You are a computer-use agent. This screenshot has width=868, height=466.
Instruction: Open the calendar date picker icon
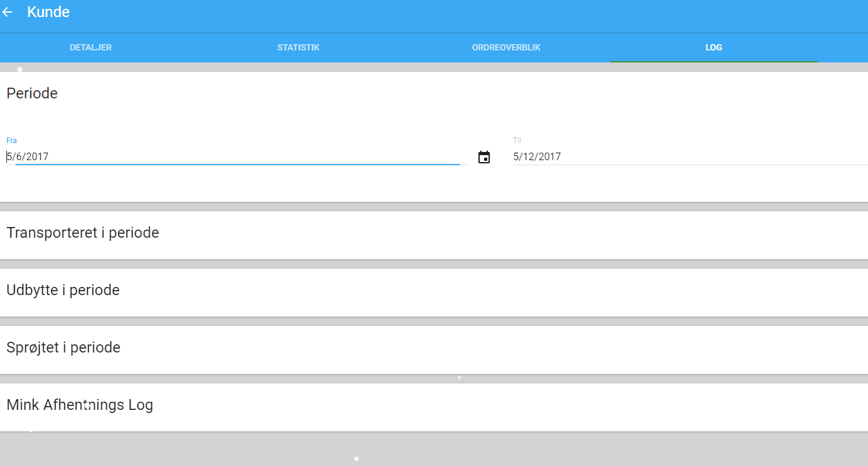[x=484, y=156]
